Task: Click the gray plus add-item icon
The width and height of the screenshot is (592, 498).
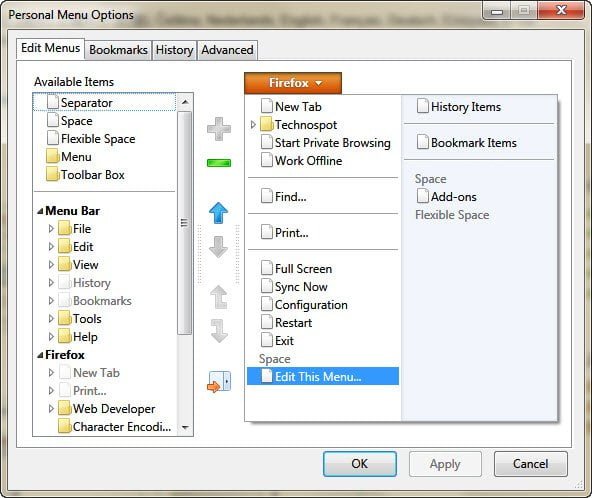Action: tap(219, 129)
